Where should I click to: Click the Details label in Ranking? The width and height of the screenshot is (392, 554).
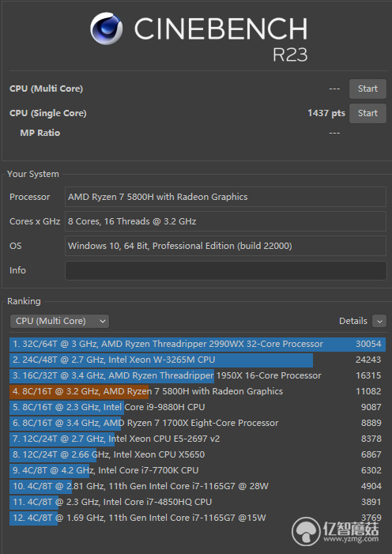352,321
